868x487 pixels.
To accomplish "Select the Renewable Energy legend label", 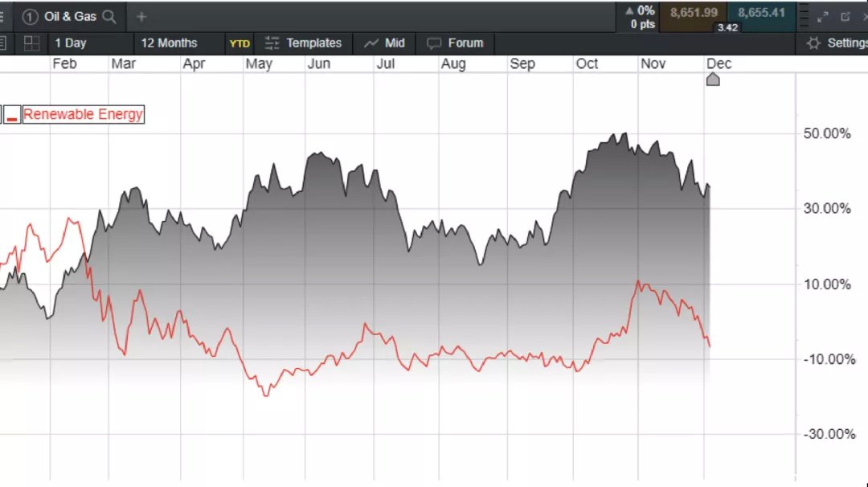I will tap(83, 115).
